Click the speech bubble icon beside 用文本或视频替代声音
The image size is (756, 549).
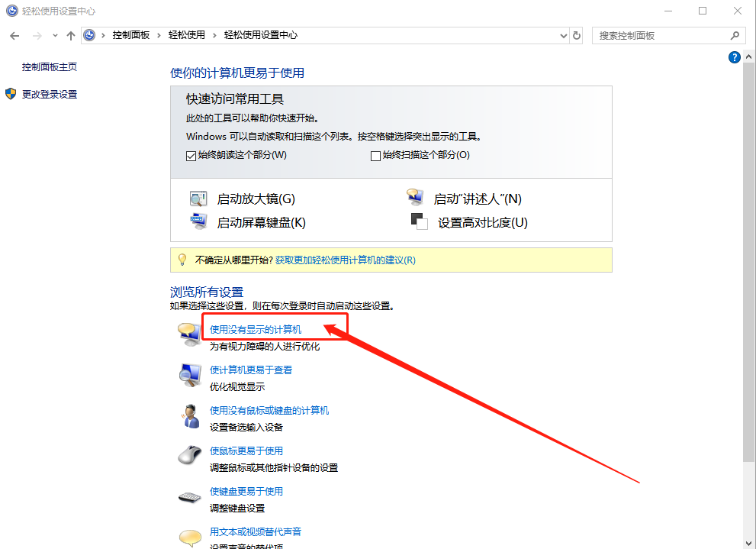point(190,536)
